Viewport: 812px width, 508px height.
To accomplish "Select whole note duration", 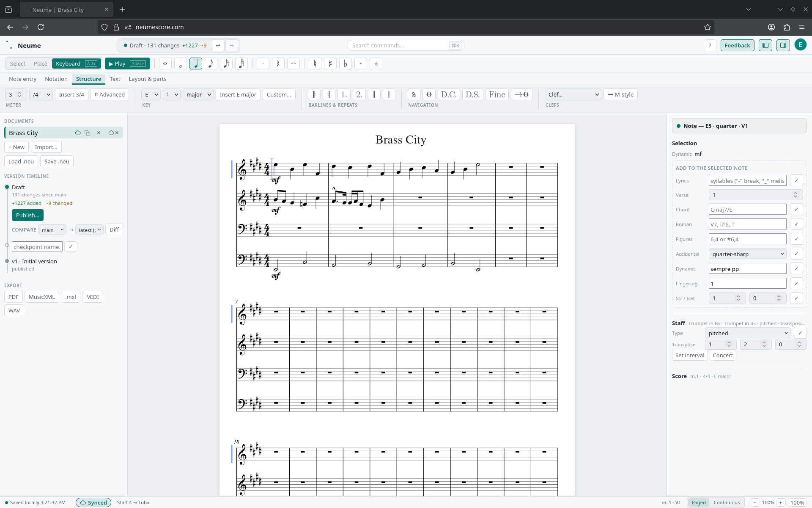I will tap(165, 64).
